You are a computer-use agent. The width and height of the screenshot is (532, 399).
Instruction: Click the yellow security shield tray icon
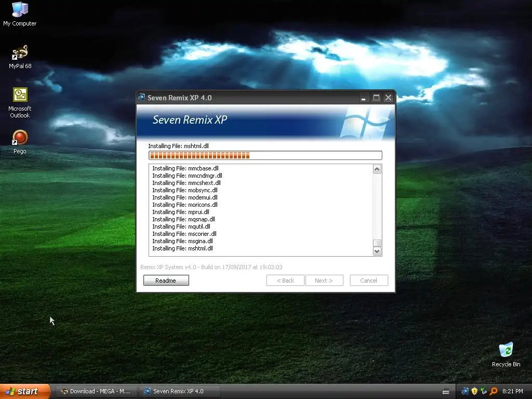pos(474,391)
